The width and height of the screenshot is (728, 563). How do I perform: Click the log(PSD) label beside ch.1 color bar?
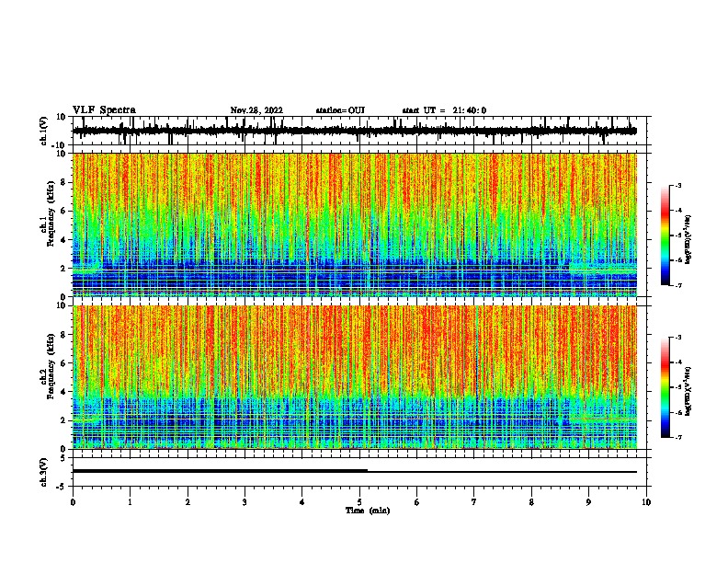(688, 240)
